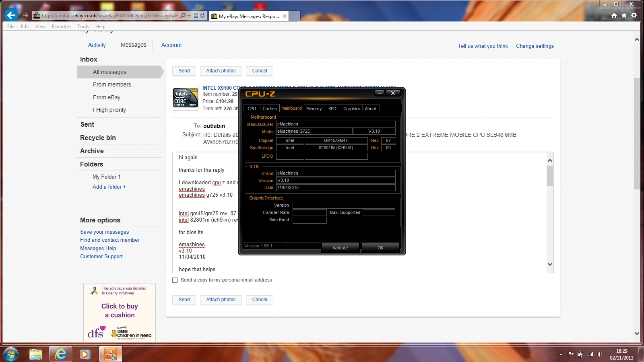Click Add a folder + link
This screenshot has width=644, height=362.
(109, 187)
